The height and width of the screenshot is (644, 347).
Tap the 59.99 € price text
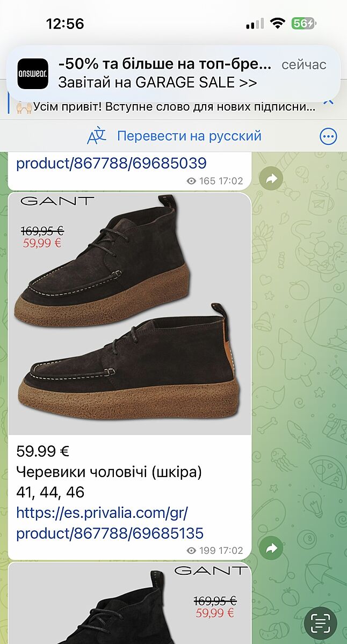click(43, 451)
